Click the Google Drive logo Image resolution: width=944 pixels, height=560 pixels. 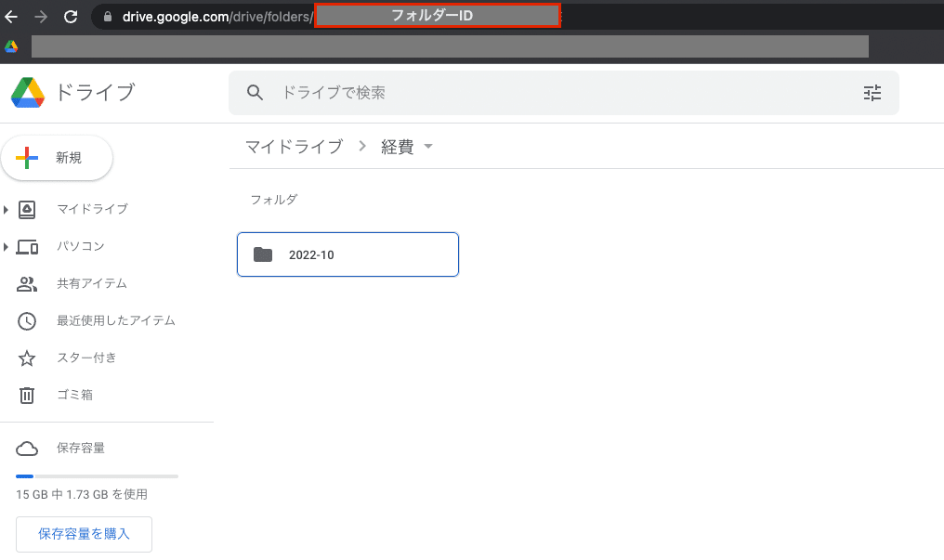[x=28, y=92]
